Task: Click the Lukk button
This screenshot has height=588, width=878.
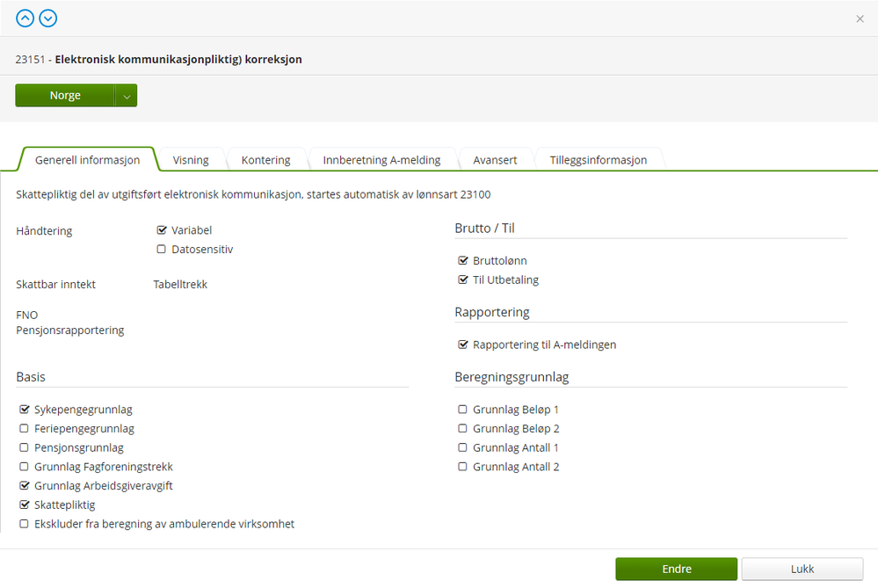Action: 802,569
